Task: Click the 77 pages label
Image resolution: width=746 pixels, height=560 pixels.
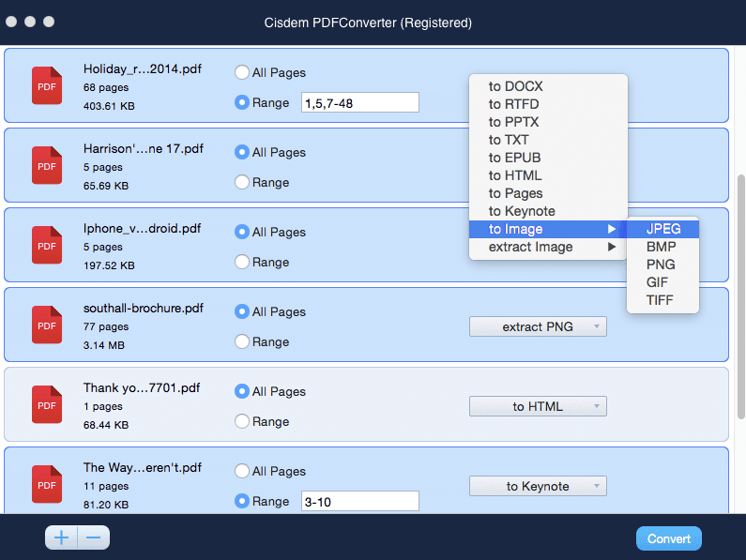Action: (x=106, y=326)
